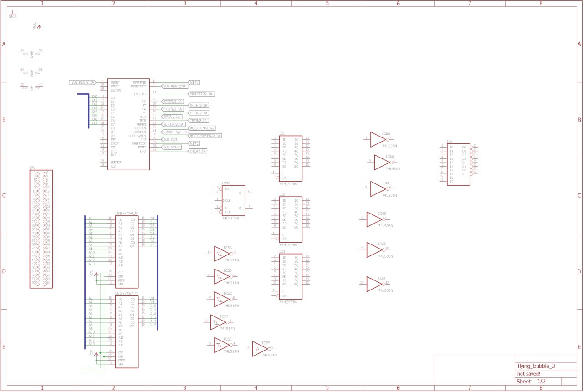This screenshot has width=583, height=392.
Task: Click the IC6B inverter gate
Action: pos(382,163)
